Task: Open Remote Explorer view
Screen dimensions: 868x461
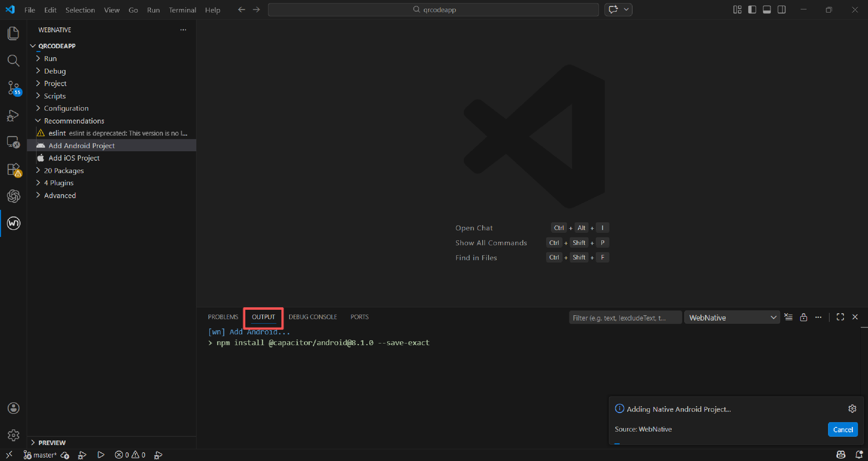Action: 13,142
